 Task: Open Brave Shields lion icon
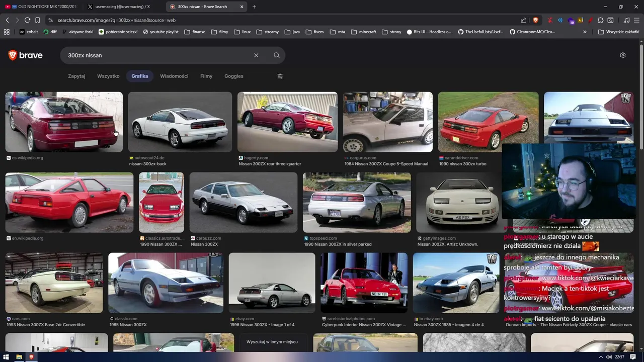tap(535, 20)
